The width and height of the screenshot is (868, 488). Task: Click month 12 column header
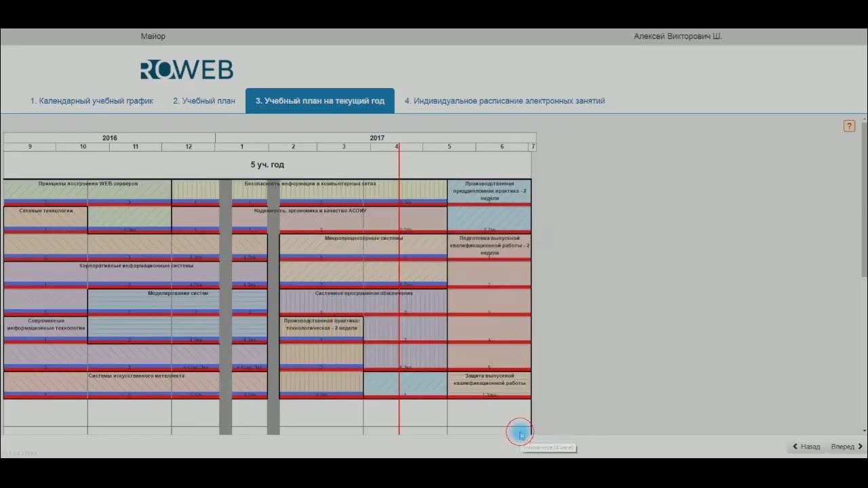189,147
